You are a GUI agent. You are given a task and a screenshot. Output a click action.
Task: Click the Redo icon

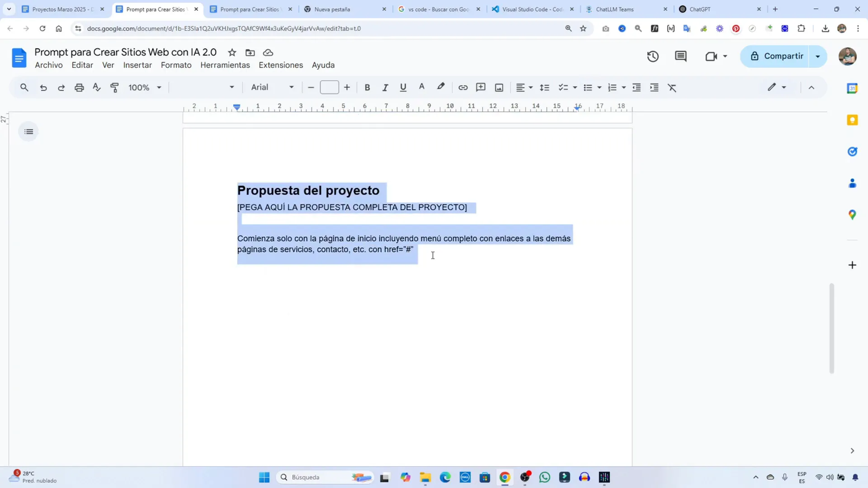(x=61, y=87)
